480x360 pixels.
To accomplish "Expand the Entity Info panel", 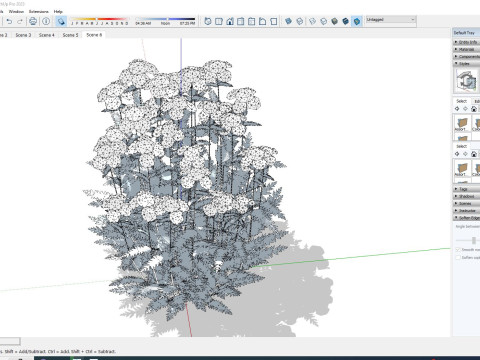I will pos(467,42).
